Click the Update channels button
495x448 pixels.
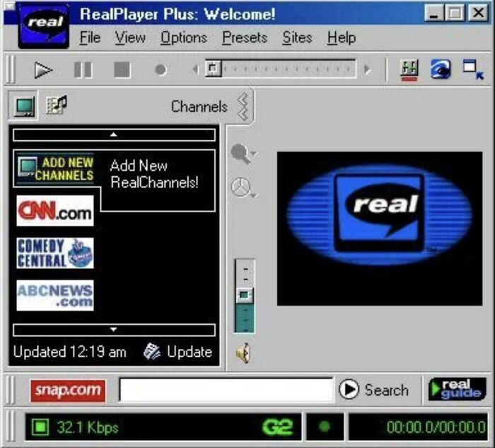178,352
